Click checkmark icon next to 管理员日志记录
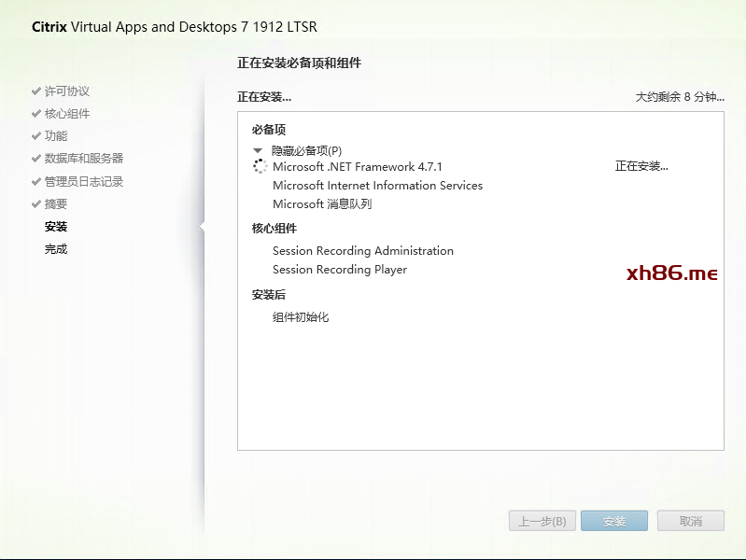The image size is (746, 560). point(36,182)
